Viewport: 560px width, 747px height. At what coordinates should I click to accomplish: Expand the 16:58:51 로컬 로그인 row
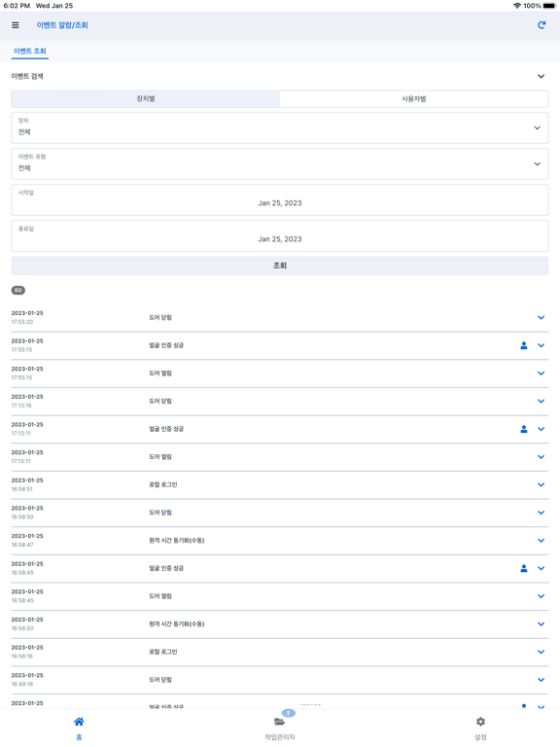541,485
